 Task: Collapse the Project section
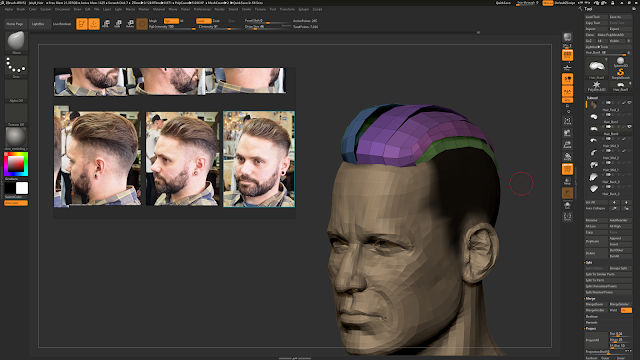click(591, 329)
